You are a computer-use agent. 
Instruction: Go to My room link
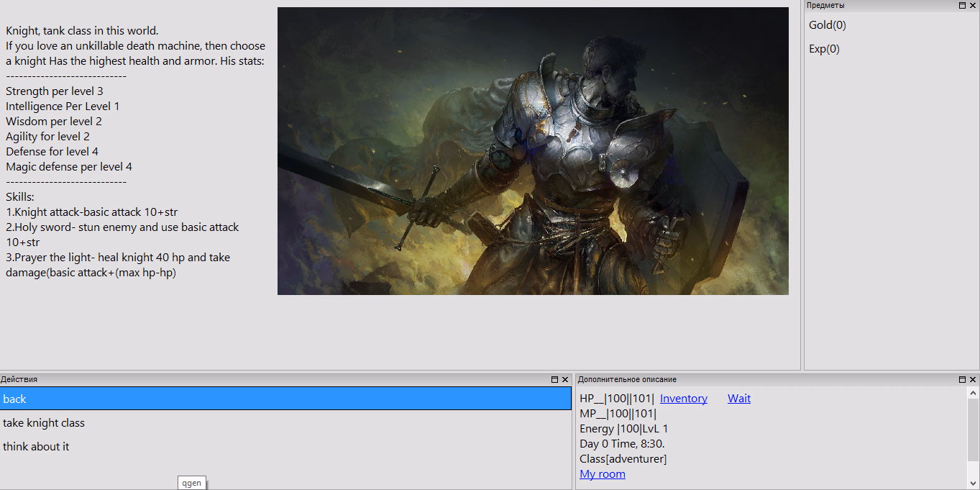[602, 474]
